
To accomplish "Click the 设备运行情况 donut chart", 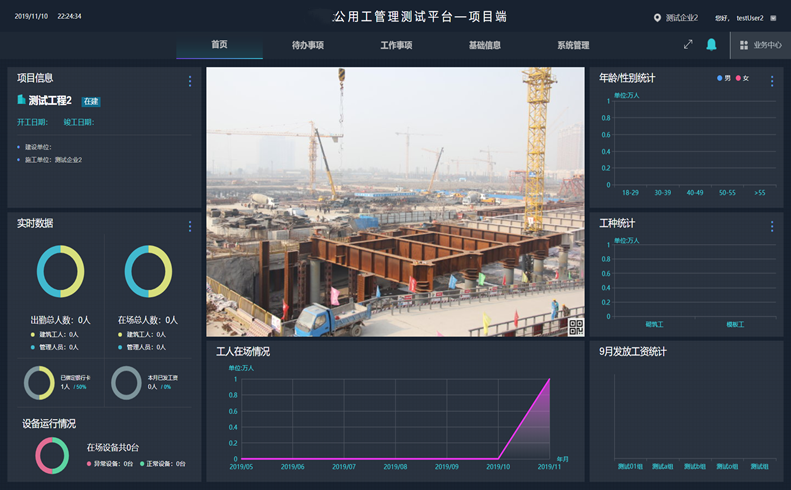I will click(52, 455).
